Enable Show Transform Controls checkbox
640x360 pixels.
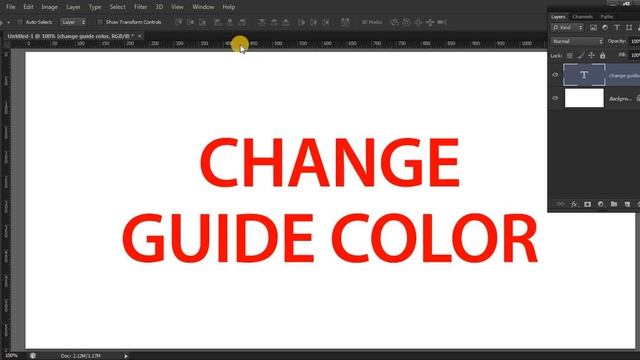pos(100,22)
